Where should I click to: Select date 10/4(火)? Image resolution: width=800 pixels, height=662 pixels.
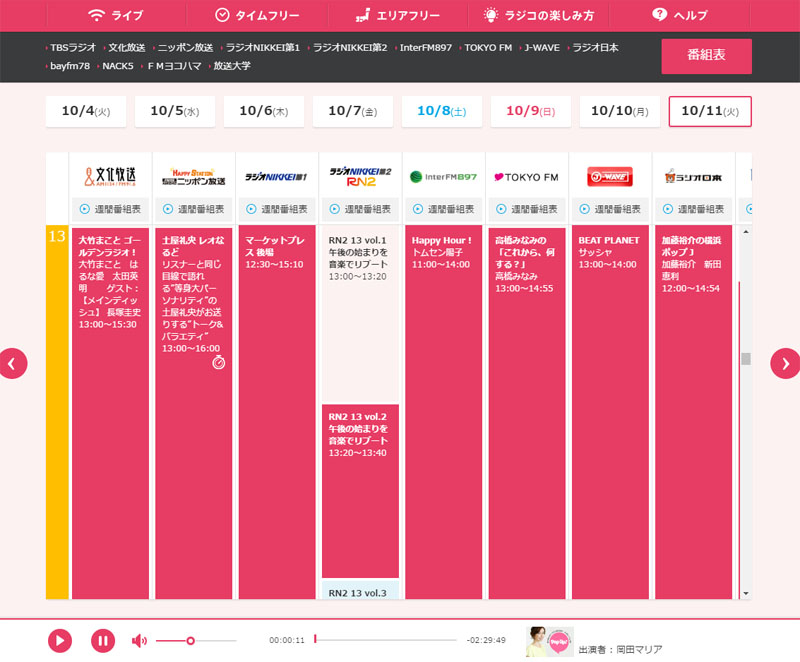86,111
